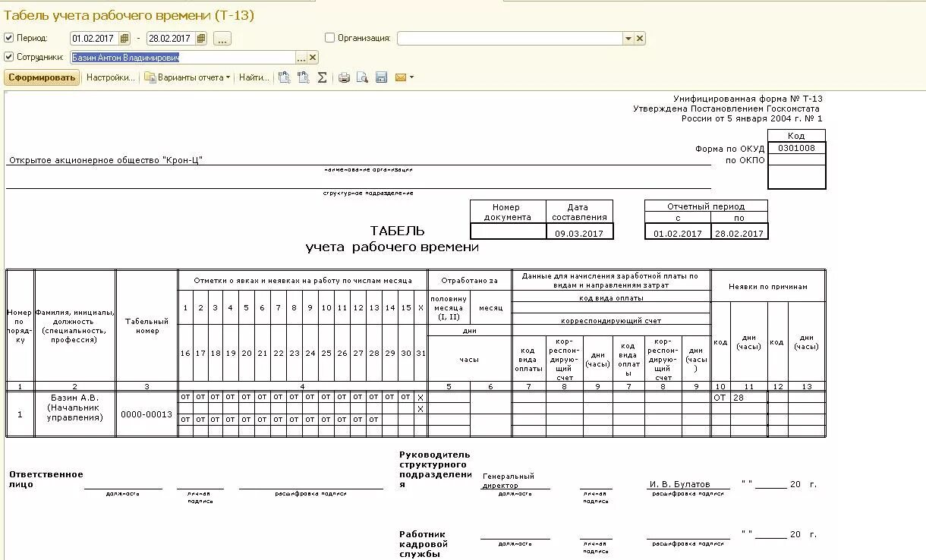Select the report period end cell 28.02.2017 in table
The image size is (926, 560).
[x=739, y=233]
